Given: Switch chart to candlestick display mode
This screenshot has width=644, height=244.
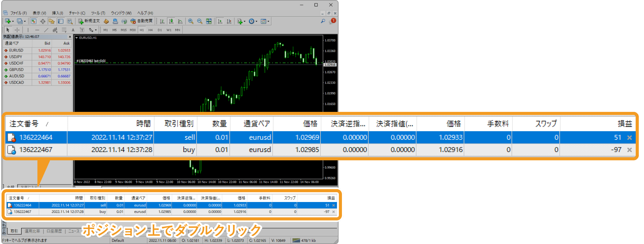Looking at the screenshot, I should point(171,21).
